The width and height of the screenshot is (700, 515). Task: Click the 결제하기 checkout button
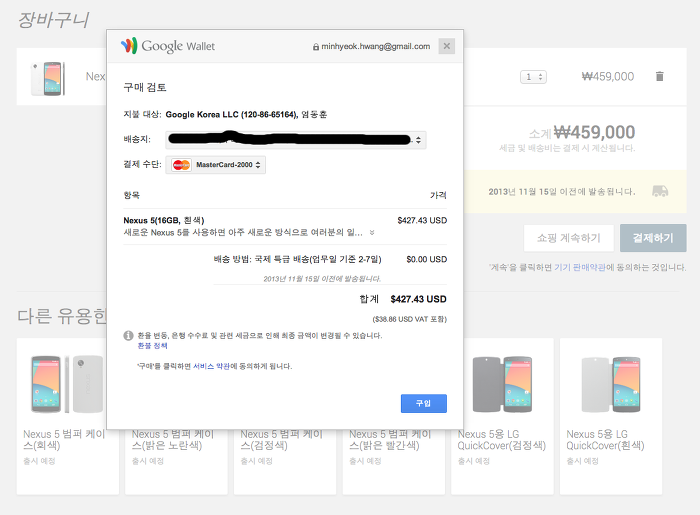pyautogui.click(x=653, y=238)
